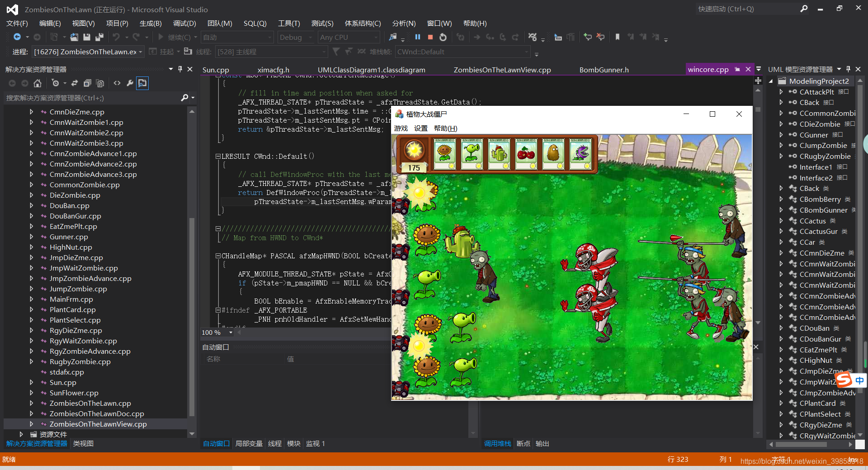The image size is (868, 470).
Task: Select Cactus seed card in game
Action: click(499, 154)
